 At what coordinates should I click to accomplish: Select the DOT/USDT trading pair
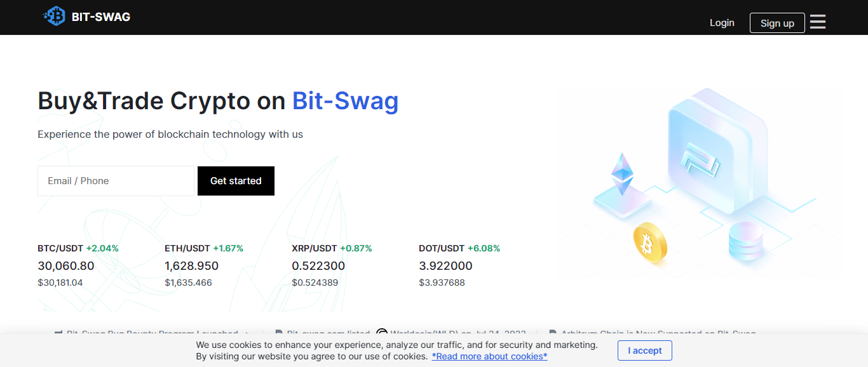442,248
